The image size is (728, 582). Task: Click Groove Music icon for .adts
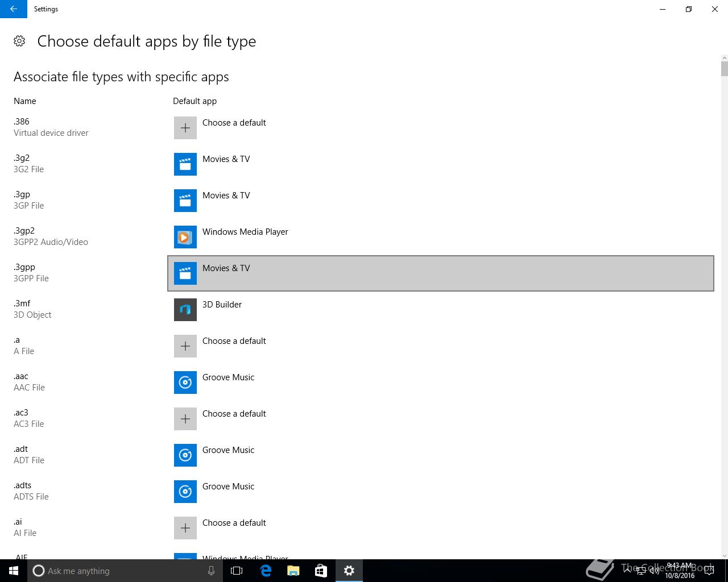click(x=185, y=492)
